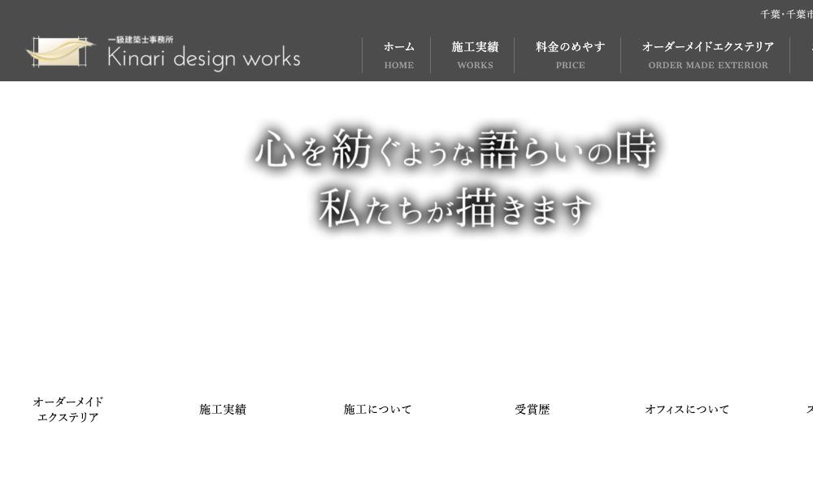
Task: Open 施工実績 WORKS in header navigation
Action: tap(475, 55)
